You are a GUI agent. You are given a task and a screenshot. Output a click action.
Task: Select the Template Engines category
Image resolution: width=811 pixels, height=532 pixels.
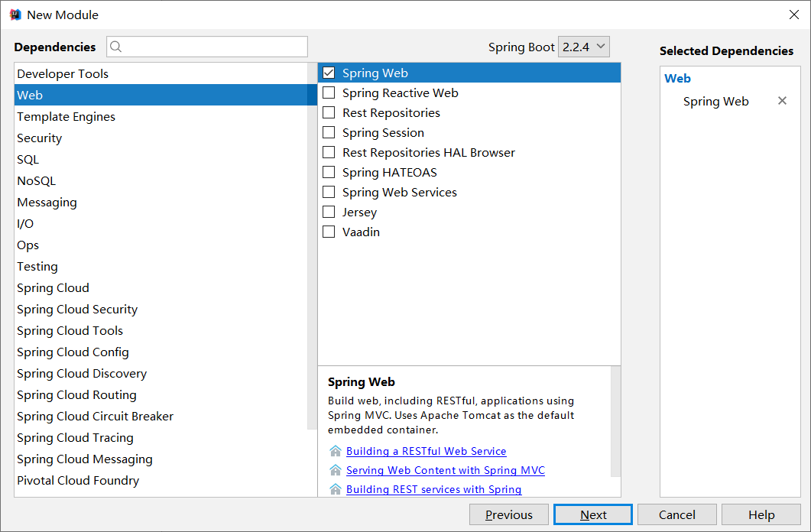click(x=161, y=116)
